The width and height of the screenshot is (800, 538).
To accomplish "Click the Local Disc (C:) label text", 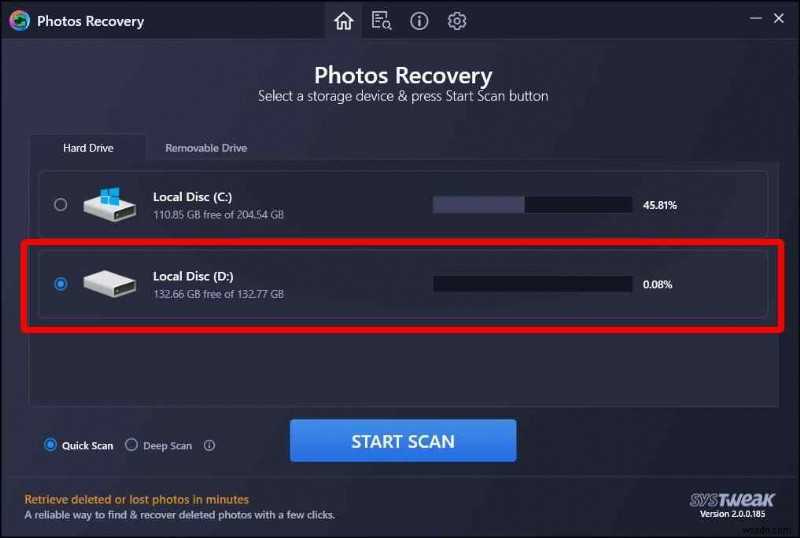I will coord(193,197).
